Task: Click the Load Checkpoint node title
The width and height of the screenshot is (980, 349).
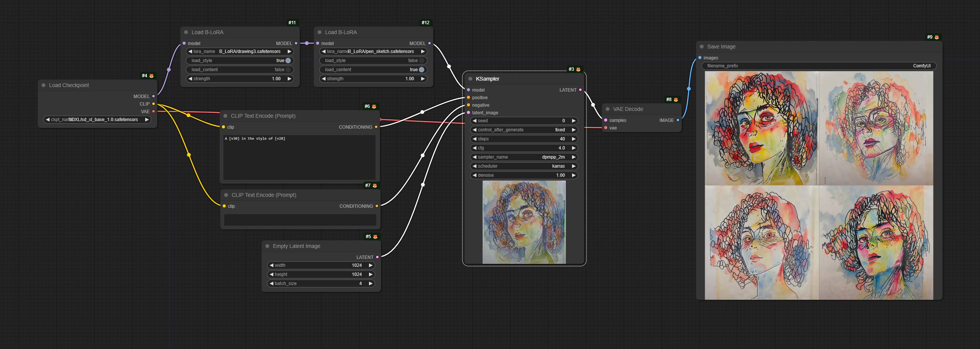Action: tap(69, 85)
